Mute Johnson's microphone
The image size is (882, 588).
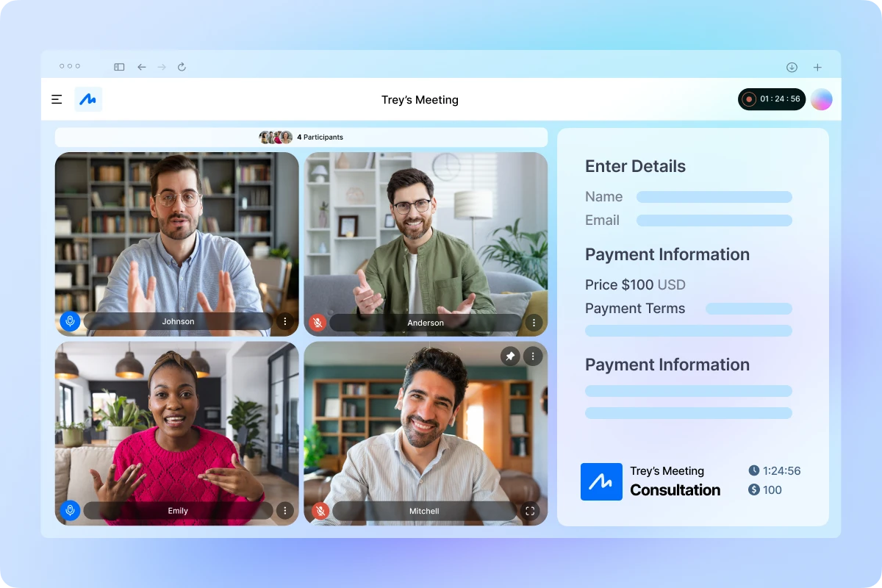[70, 321]
